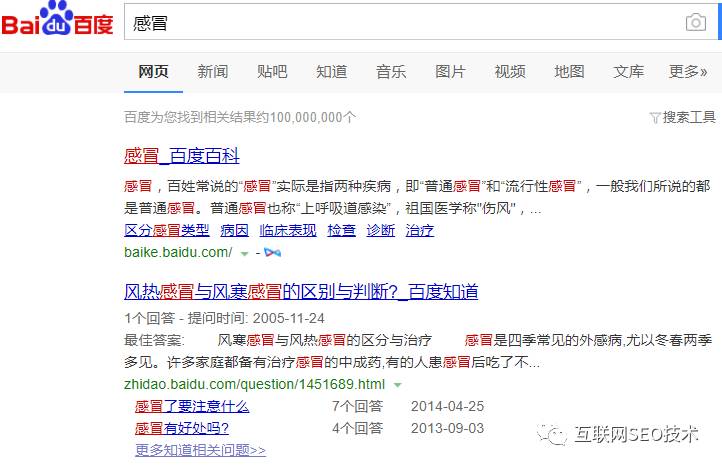Open result 风热感冒与风寒感冒的区别与判断?_百度知道
The height and width of the screenshot is (467, 722).
coord(301,292)
